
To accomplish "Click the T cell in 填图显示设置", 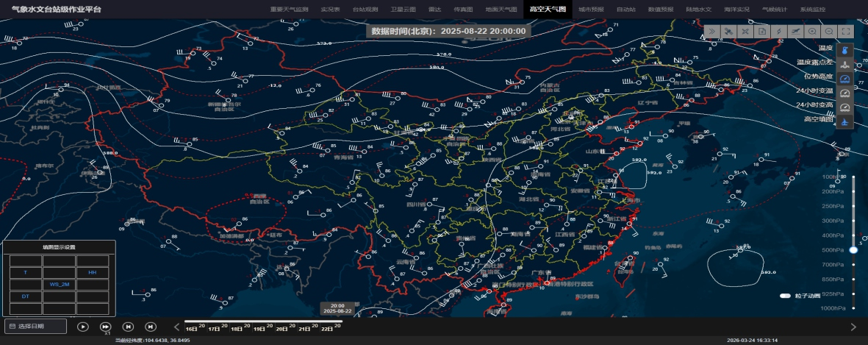I will [26, 272].
